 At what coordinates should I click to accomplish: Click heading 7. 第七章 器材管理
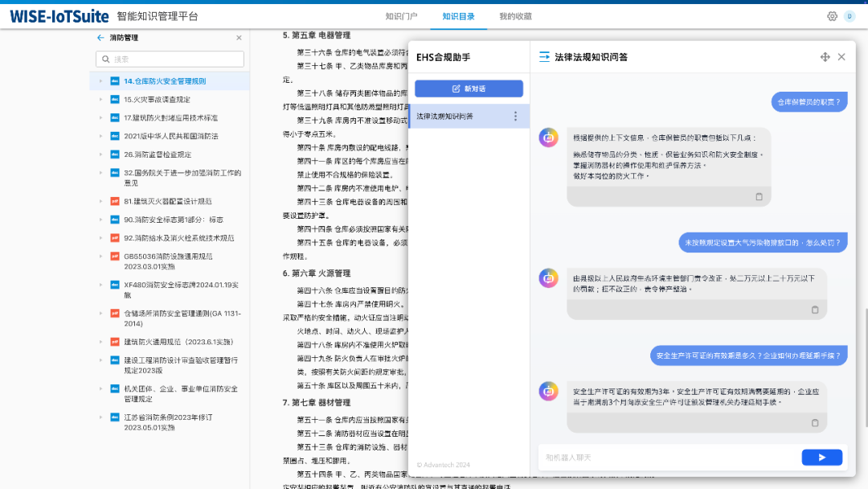(317, 403)
